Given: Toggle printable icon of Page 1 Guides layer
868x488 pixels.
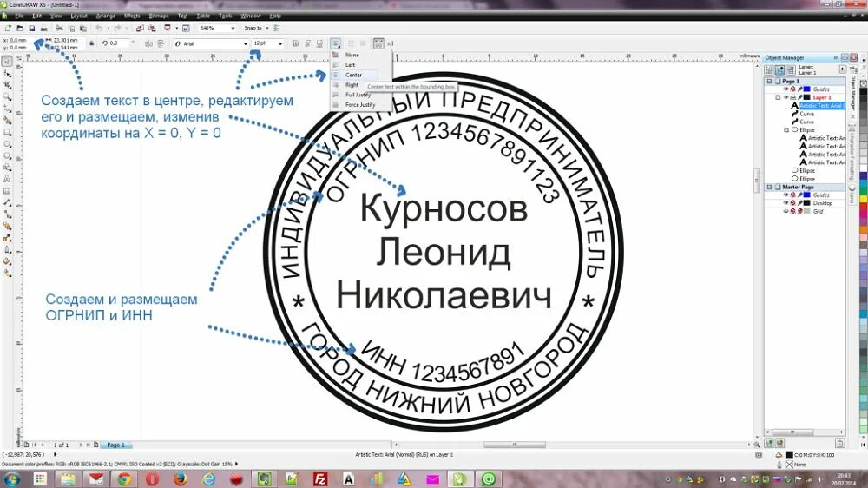Looking at the screenshot, I should 792,89.
